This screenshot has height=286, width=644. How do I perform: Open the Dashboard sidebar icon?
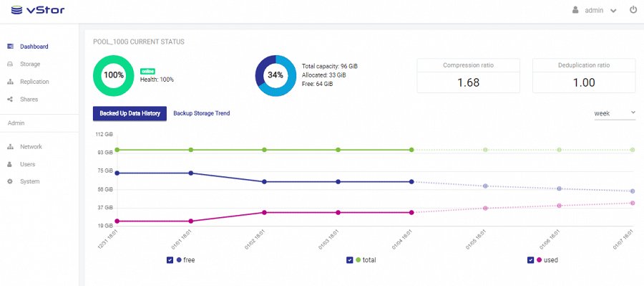(11, 47)
